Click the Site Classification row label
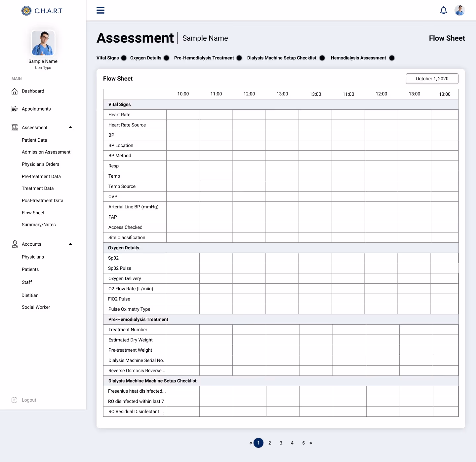 [127, 237]
